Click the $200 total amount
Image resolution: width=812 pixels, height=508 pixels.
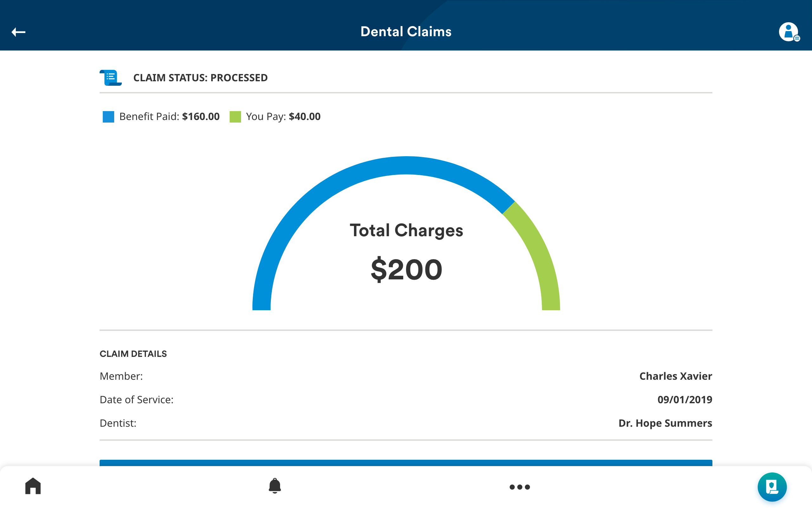[x=406, y=270]
